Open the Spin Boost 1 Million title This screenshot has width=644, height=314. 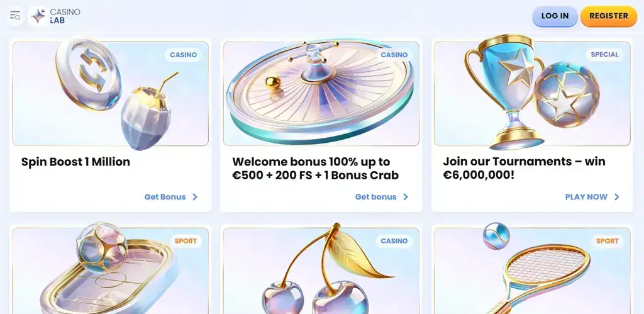click(x=75, y=162)
